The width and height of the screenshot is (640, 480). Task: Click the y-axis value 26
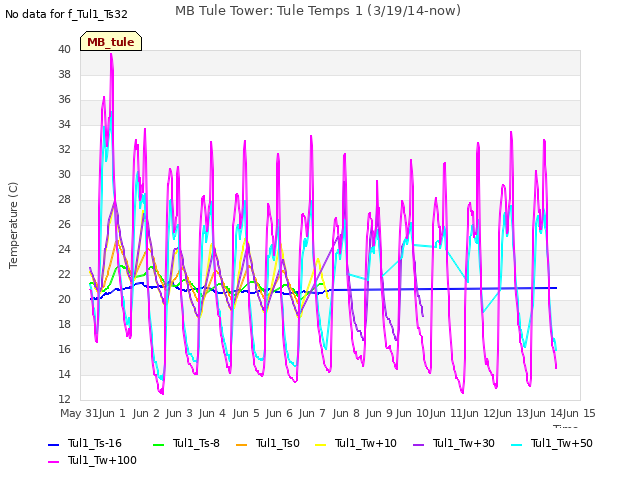coord(64,224)
